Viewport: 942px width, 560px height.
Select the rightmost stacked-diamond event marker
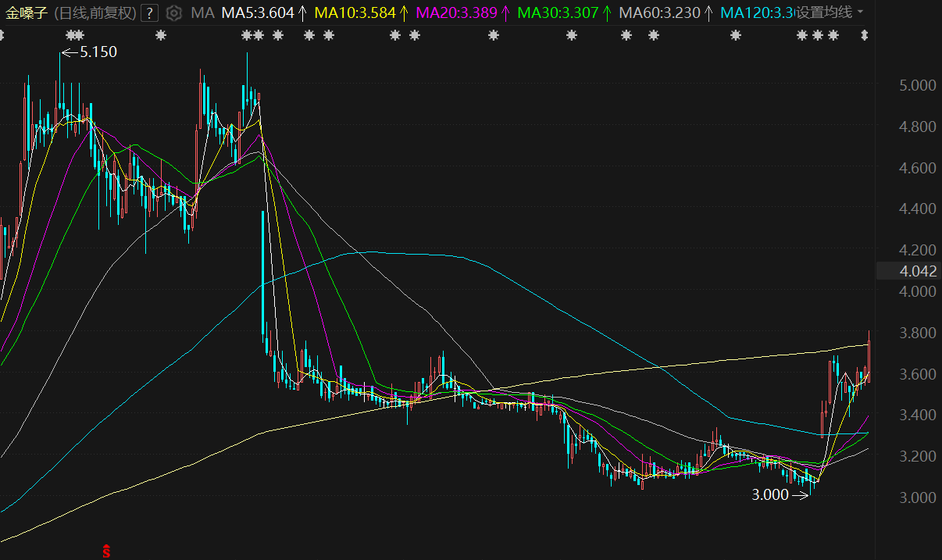864,35
